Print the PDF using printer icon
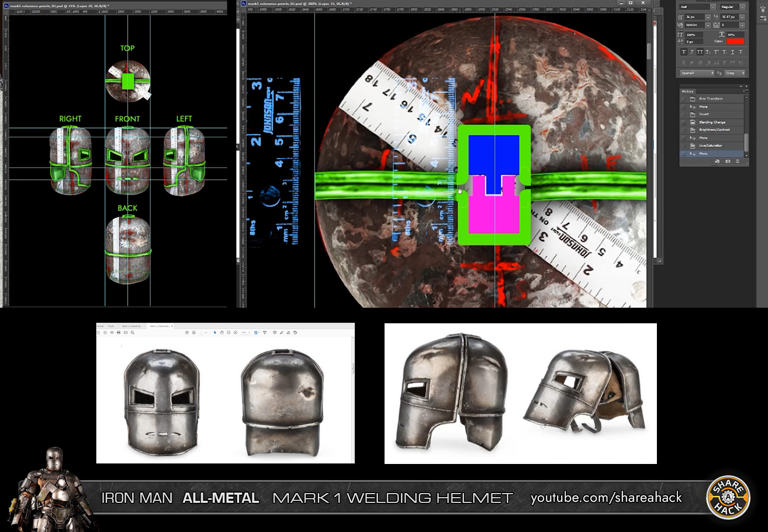 [x=119, y=332]
